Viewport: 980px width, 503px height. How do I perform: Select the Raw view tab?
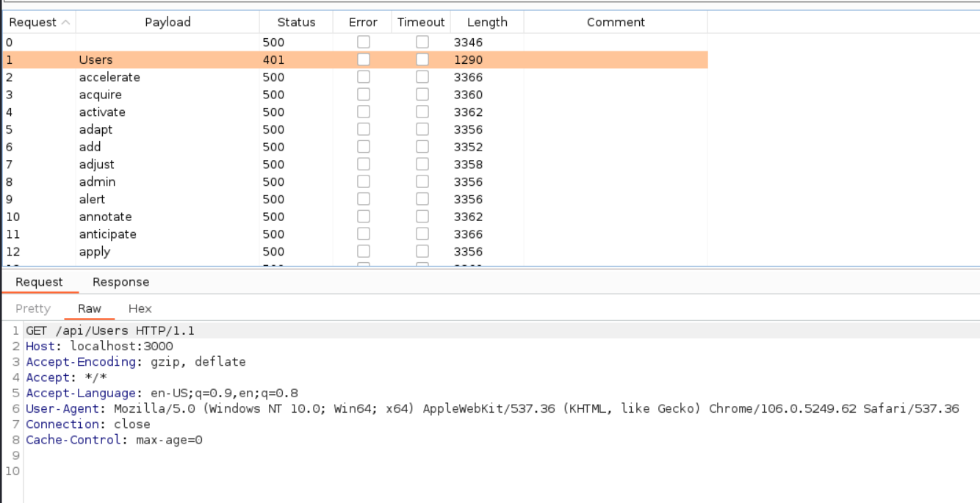tap(90, 308)
